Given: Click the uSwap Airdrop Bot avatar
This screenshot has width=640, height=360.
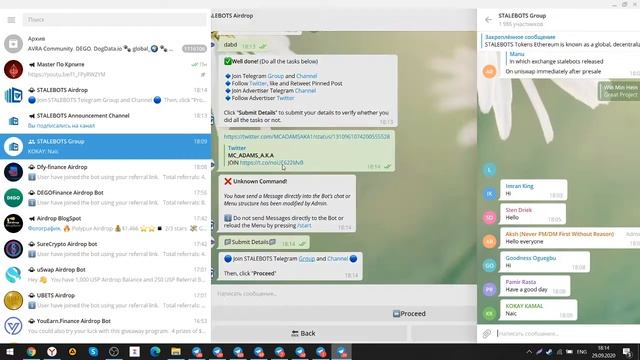Looking at the screenshot, I should [13, 275].
